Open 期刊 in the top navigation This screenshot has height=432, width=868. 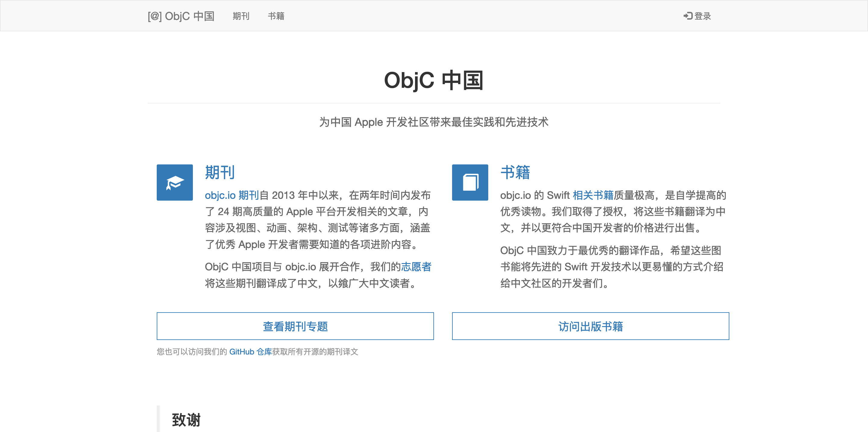[x=241, y=16]
